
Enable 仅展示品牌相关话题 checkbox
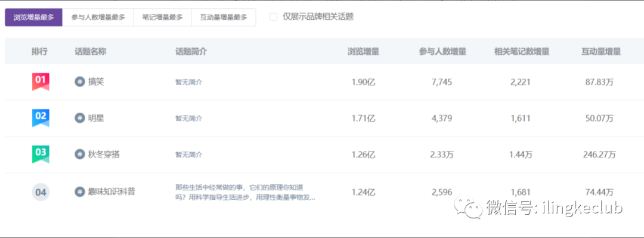click(273, 17)
